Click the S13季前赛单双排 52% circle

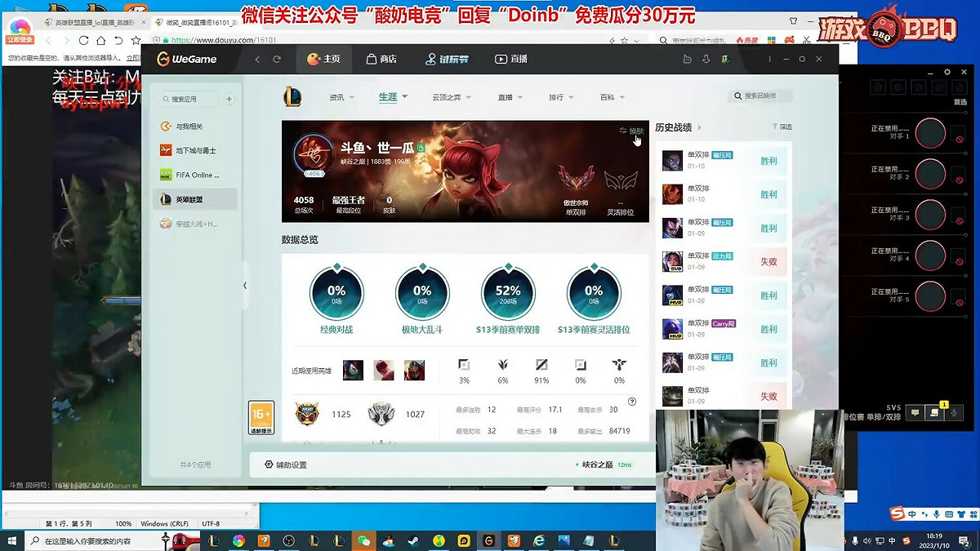pos(508,293)
